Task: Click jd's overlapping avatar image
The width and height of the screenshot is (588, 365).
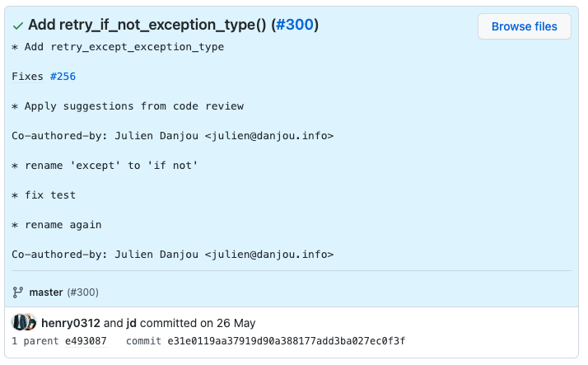Action: tap(32, 323)
